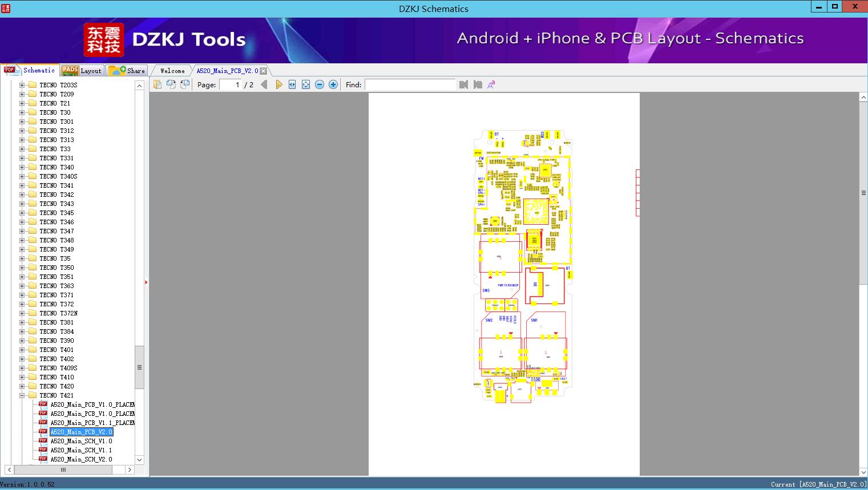Click the previous page arrow
Viewport: 868px width, 490px height.
click(x=264, y=84)
